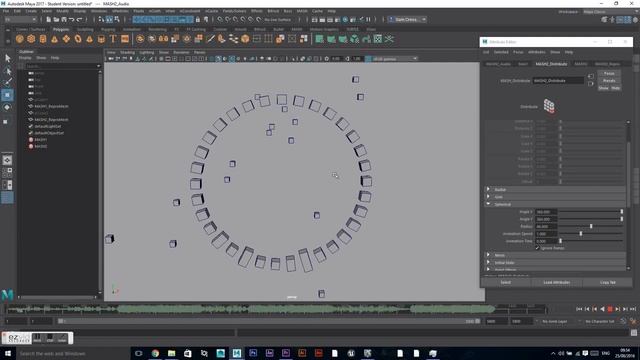
Task: Click the active Maya taskbar icon
Action: (x=237, y=353)
